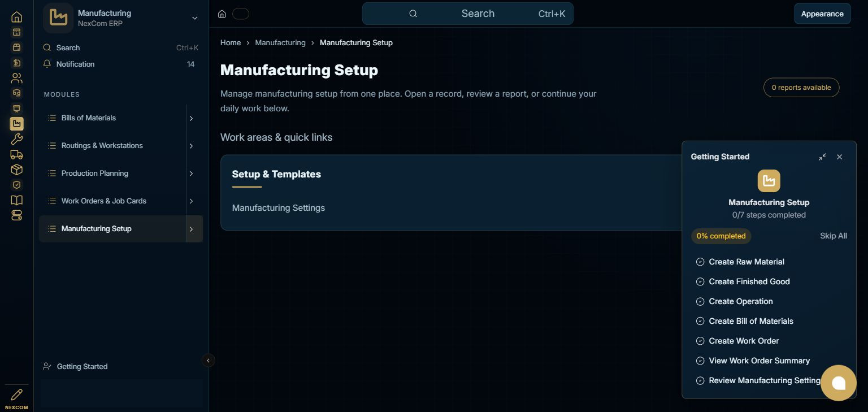Open the cube stock rail icon

(x=16, y=170)
